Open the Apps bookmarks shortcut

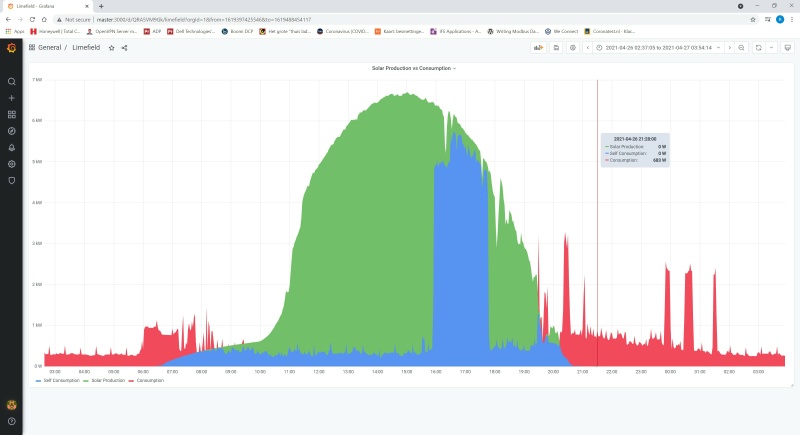coord(15,31)
